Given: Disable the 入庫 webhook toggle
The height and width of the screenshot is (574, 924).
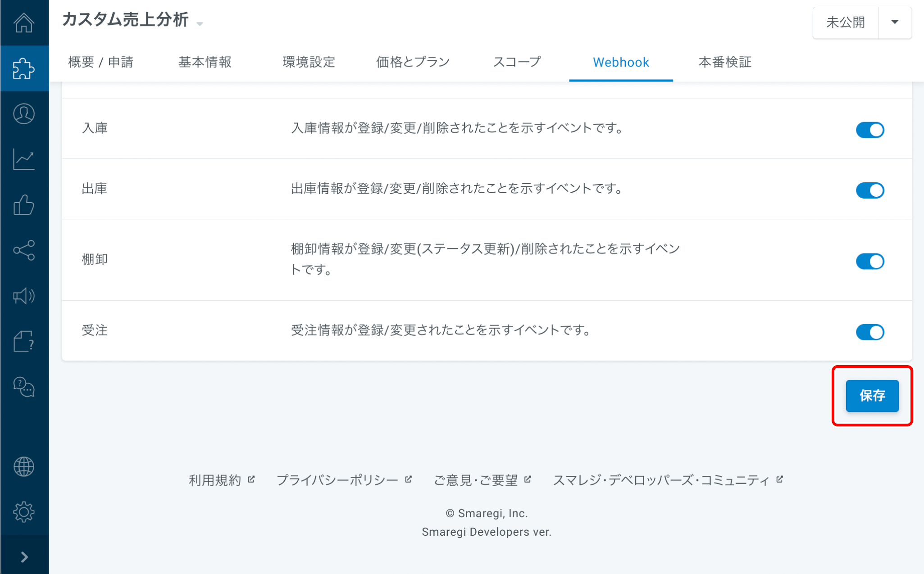Looking at the screenshot, I should coord(869,130).
